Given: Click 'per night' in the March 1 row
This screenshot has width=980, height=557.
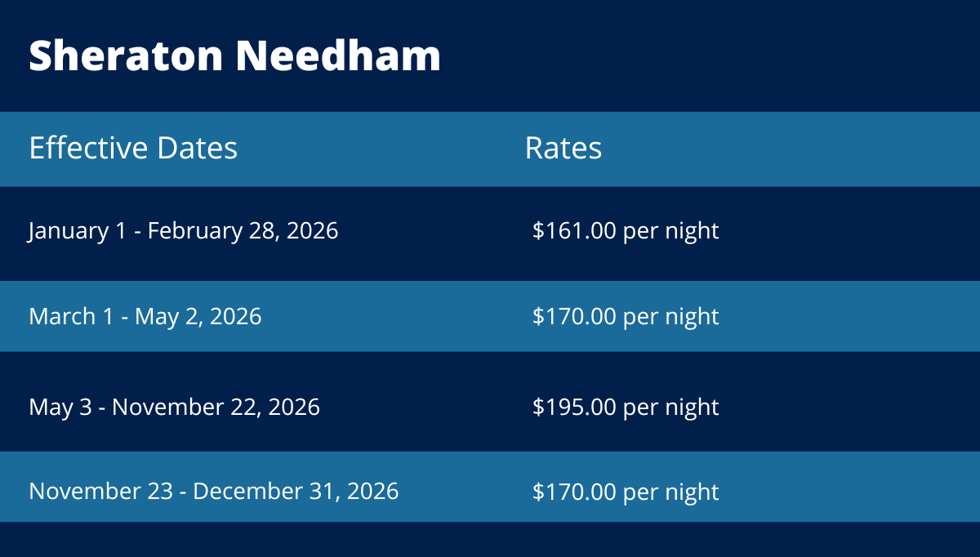Looking at the screenshot, I should [x=671, y=317].
